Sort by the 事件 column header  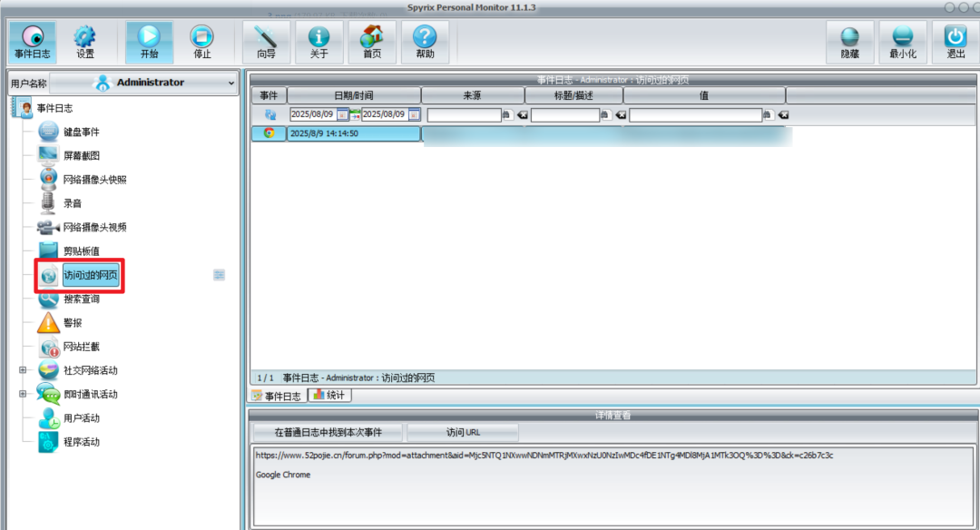click(x=269, y=95)
